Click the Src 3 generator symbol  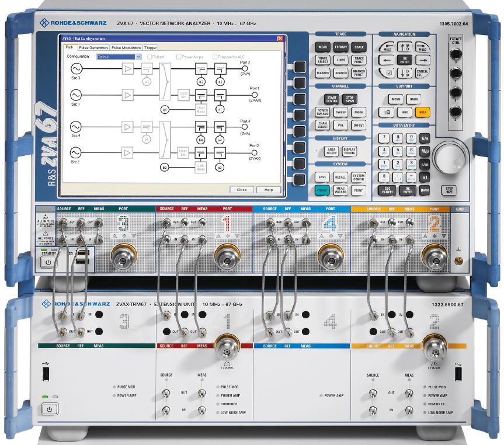point(76,68)
